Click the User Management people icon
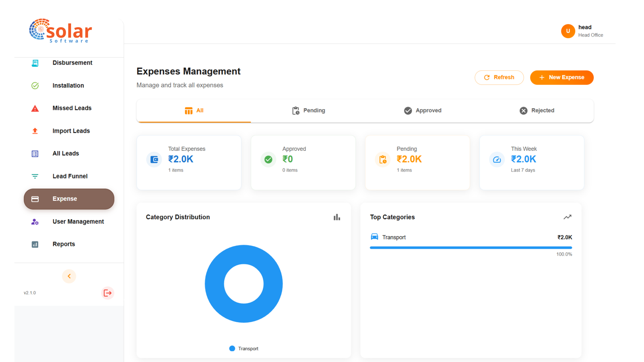This screenshot has width=644, height=362. 35,222
